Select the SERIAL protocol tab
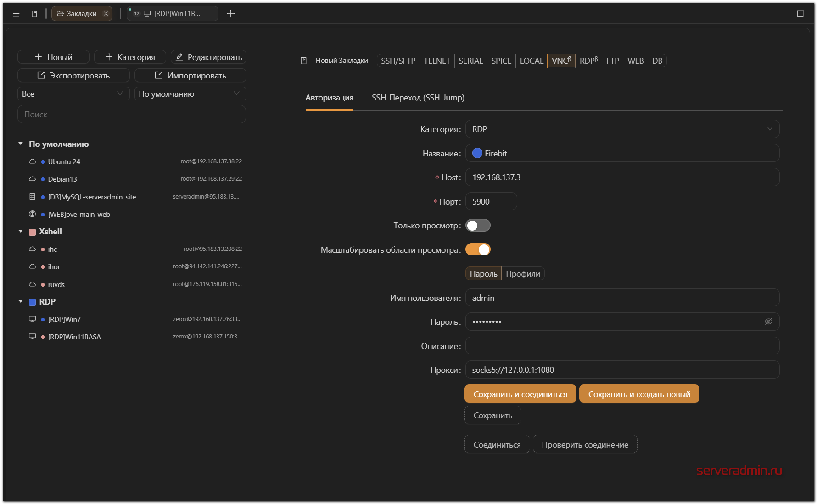This screenshot has height=504, width=817. point(470,61)
